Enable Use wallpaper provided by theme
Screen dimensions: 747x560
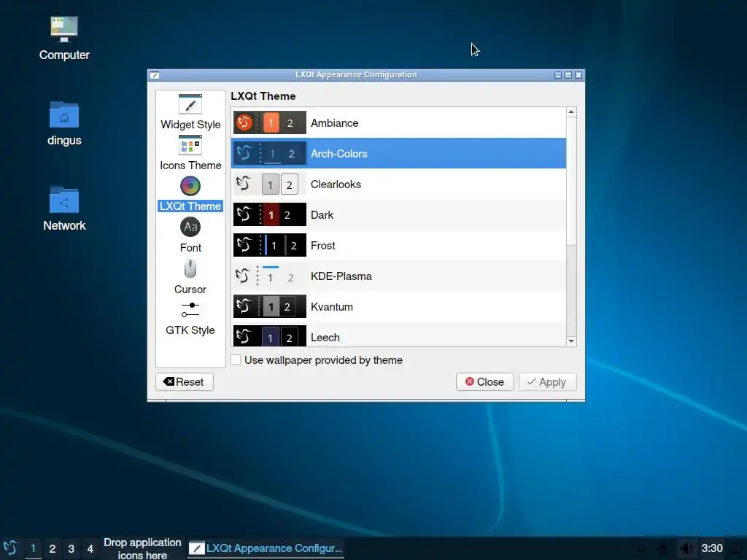coord(236,359)
